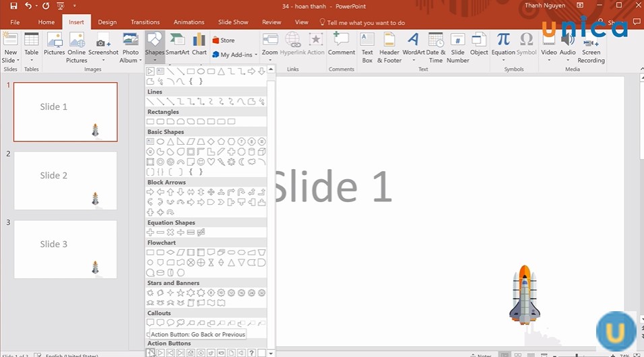Viewport: 644px width, 357px height.
Task: Click the shapes gallery scroll-up arrow
Action: [271, 69]
